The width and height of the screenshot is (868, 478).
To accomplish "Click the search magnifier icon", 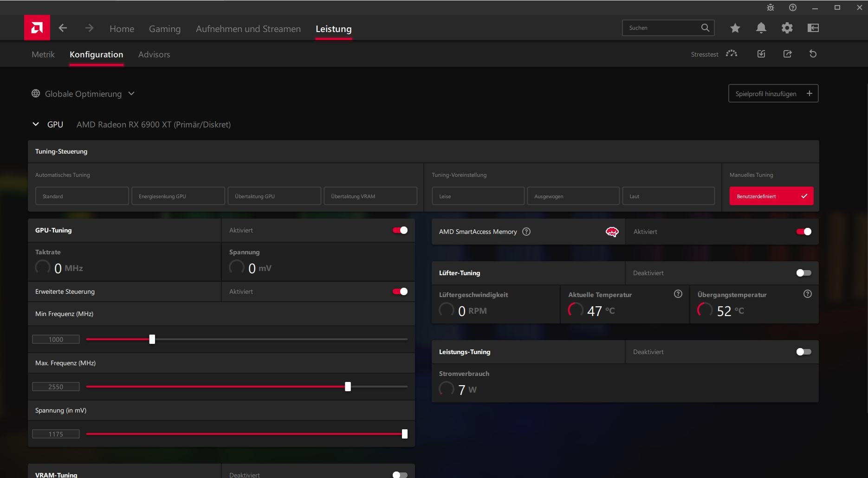I will [705, 28].
